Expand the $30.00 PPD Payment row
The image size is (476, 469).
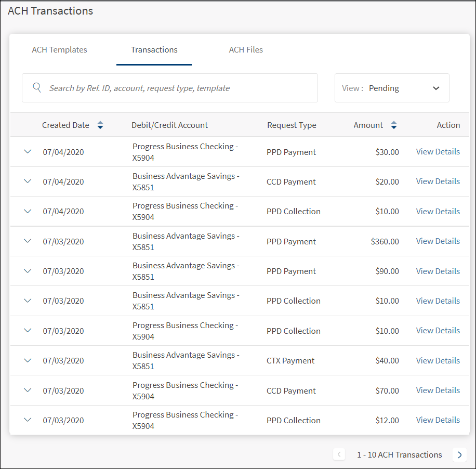pos(28,152)
